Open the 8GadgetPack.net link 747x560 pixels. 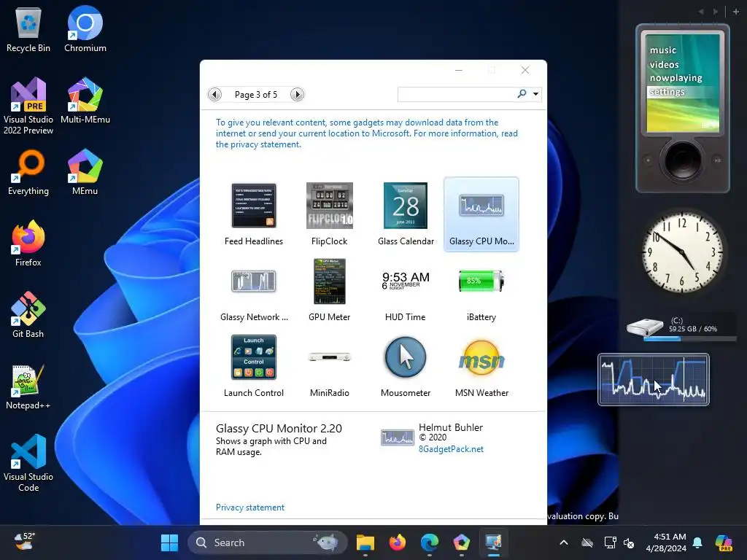451,449
